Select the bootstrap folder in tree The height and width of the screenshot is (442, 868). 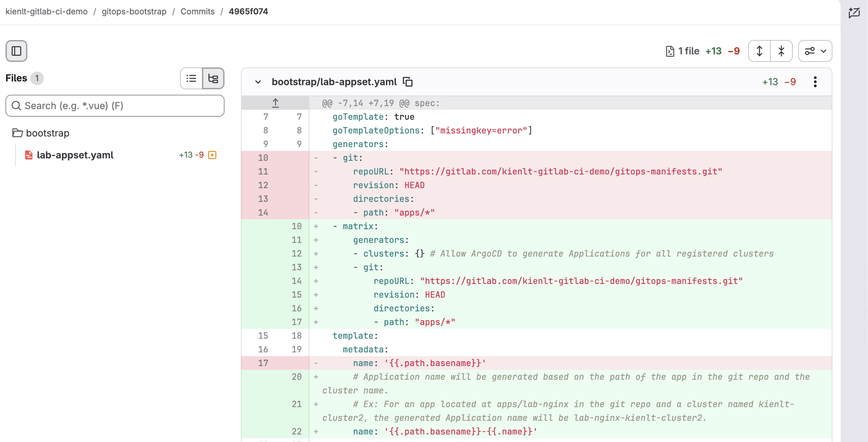(48, 133)
